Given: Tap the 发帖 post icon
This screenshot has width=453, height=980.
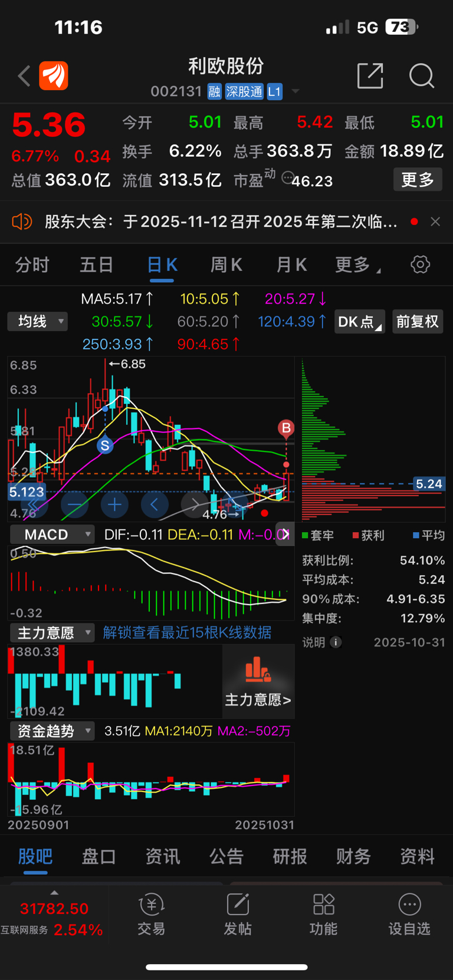Looking at the screenshot, I should pos(238,914).
